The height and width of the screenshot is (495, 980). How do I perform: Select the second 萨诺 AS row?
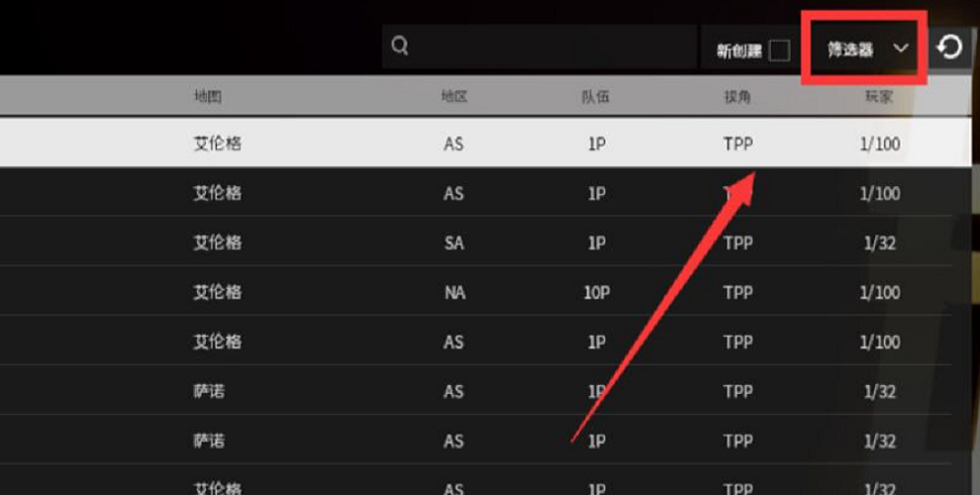click(x=476, y=441)
